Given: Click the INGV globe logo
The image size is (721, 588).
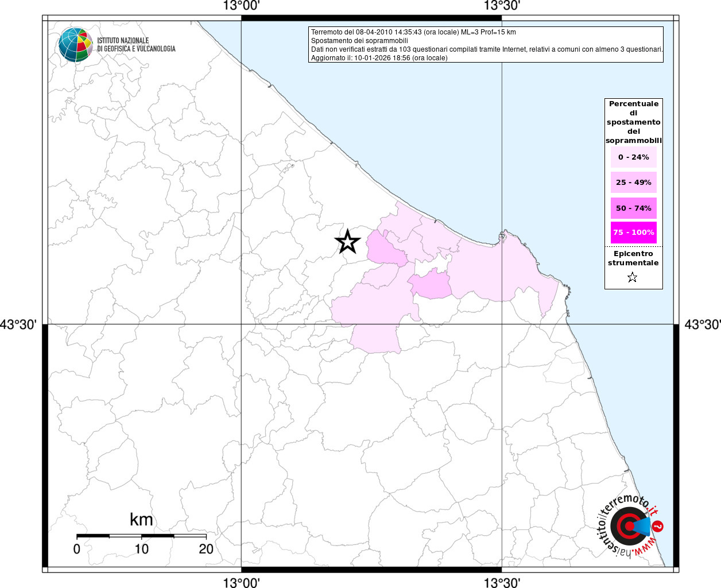Looking at the screenshot, I should click(x=75, y=45).
